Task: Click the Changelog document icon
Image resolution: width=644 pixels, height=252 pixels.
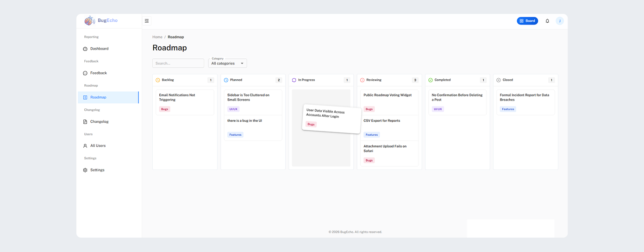Action: pos(85,122)
